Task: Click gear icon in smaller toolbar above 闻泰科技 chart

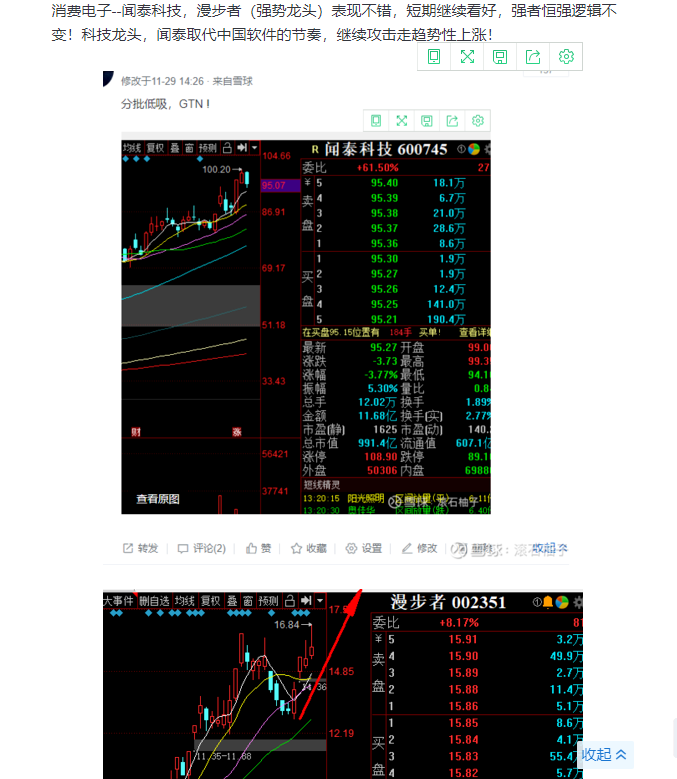Action: (478, 121)
